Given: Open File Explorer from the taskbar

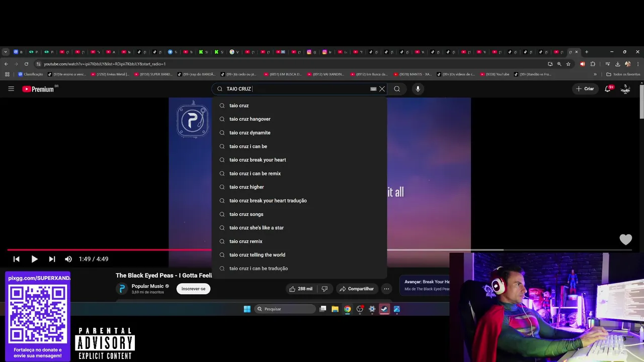Looking at the screenshot, I should [x=335, y=309].
